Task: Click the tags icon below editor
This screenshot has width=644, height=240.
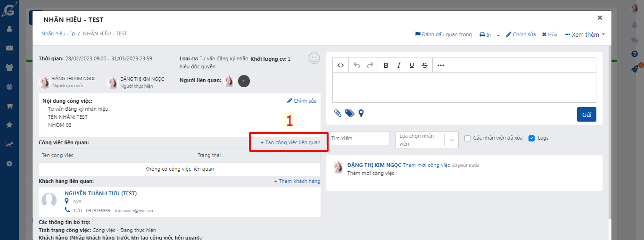Action: 349,113
